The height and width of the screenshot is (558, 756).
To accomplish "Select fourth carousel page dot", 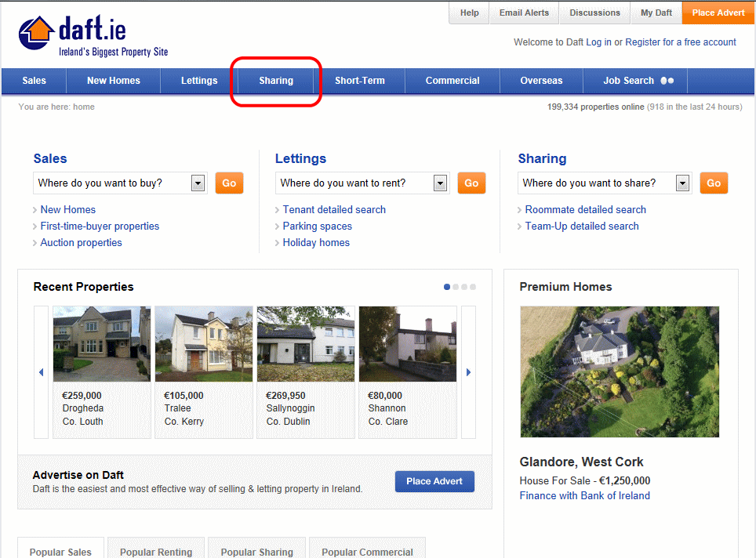I will point(473,287).
